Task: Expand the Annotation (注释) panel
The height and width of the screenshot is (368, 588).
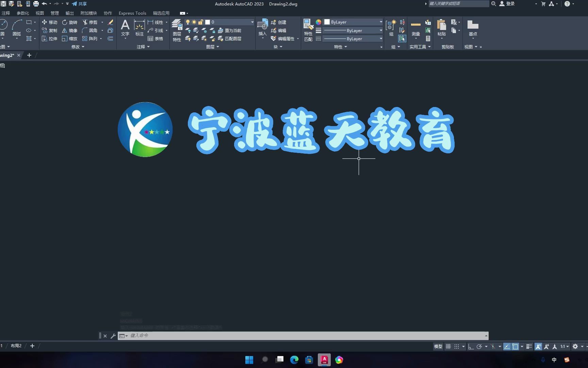Action: tap(143, 47)
